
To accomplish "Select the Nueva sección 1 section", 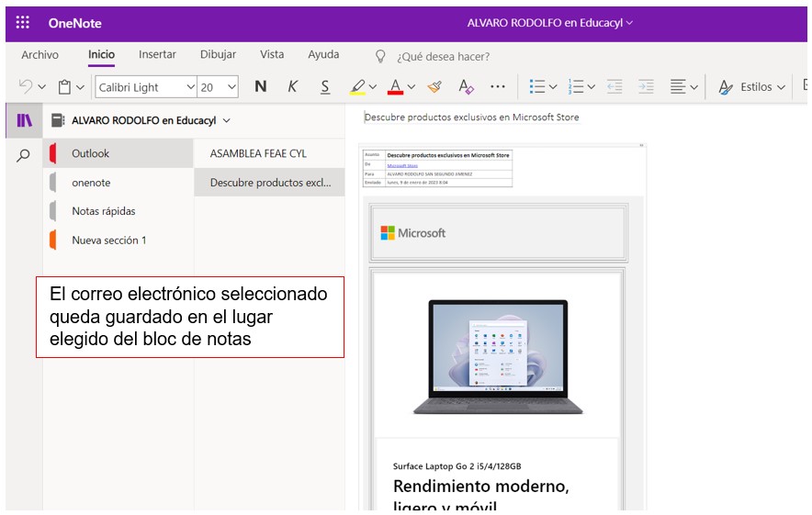I will [118, 241].
